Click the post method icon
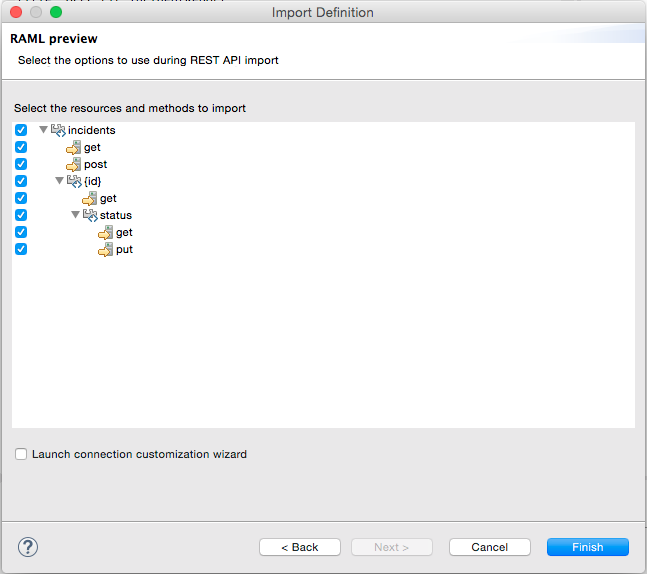Image resolution: width=647 pixels, height=574 pixels. (x=74, y=164)
